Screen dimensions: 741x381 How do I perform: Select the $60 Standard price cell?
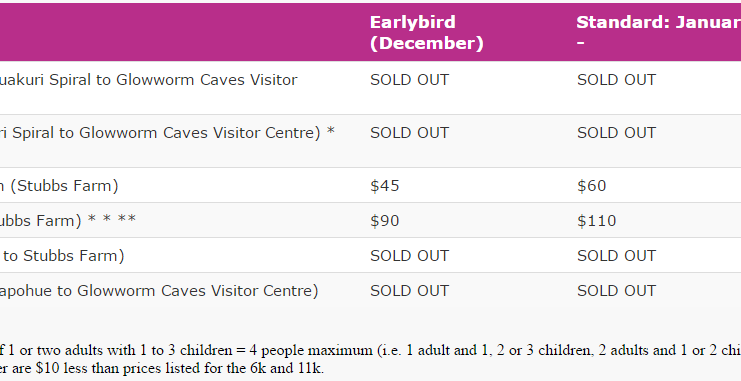pos(592,186)
